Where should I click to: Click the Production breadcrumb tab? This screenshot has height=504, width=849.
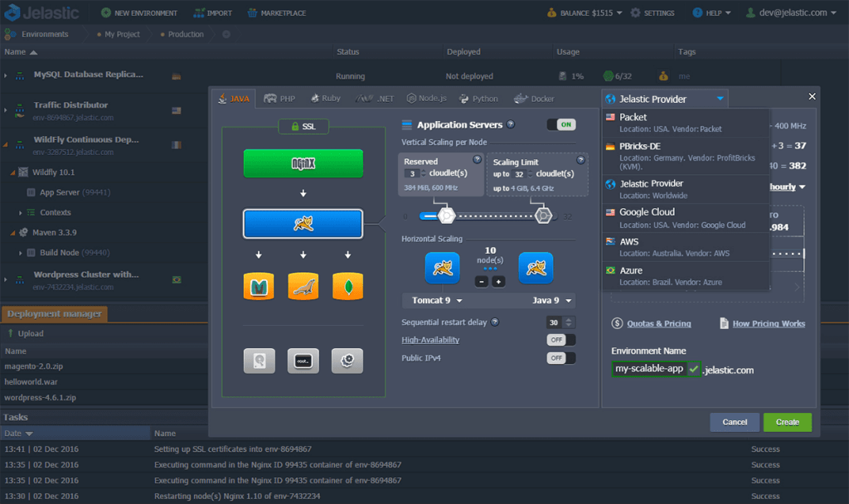[182, 34]
